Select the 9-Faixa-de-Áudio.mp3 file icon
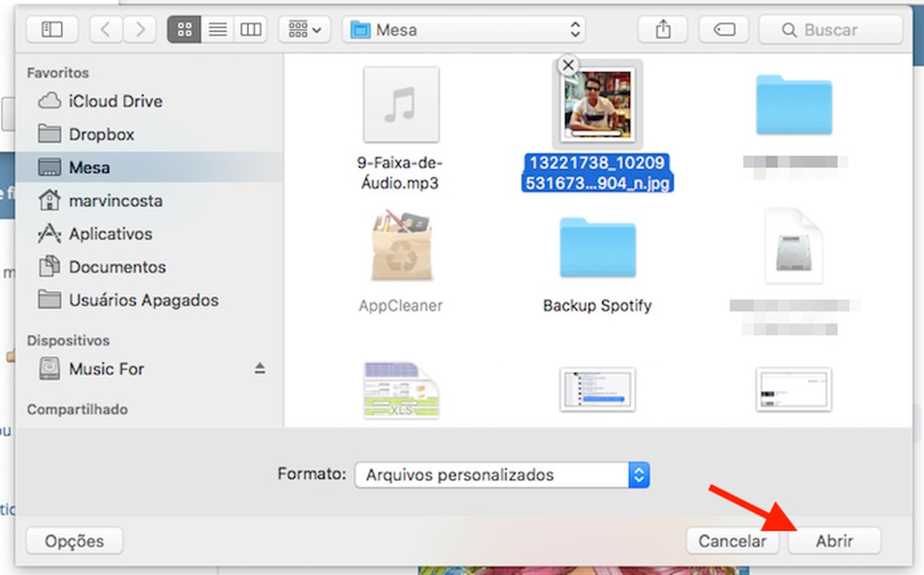This screenshot has height=575, width=924. (x=401, y=103)
